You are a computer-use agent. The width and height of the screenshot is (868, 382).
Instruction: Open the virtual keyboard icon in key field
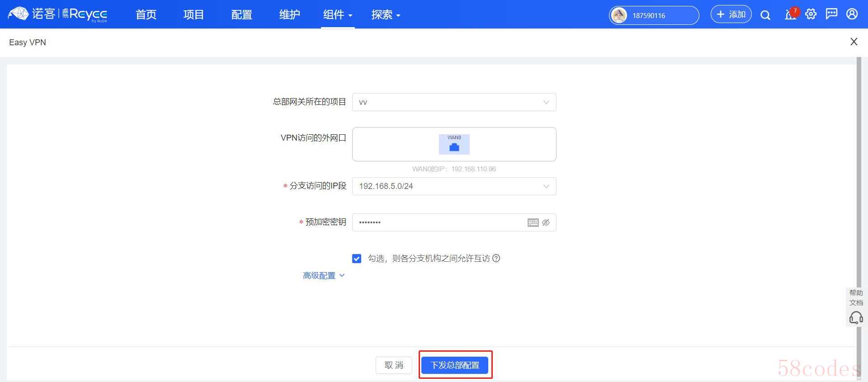pos(533,222)
